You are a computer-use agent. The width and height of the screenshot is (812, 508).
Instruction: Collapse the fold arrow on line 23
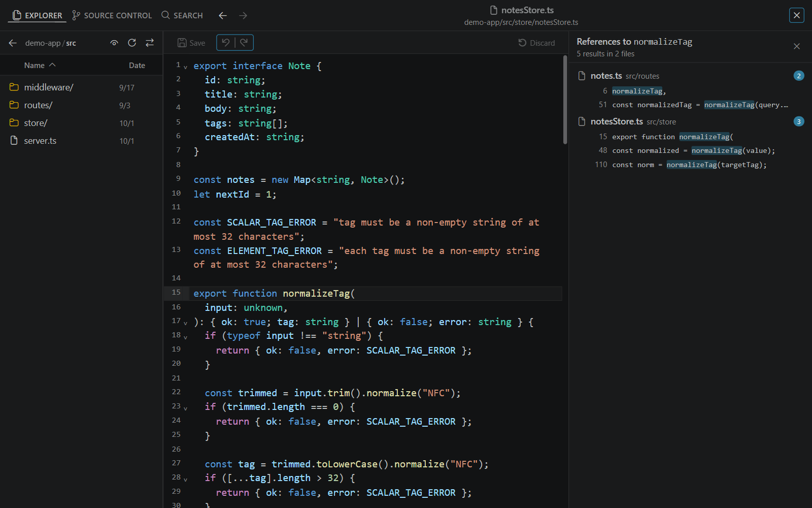click(x=185, y=408)
